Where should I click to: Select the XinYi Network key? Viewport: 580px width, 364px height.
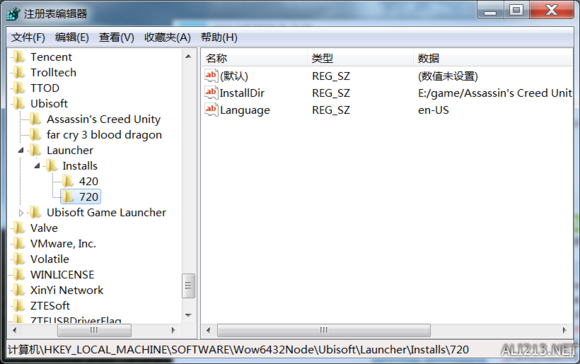[67, 290]
